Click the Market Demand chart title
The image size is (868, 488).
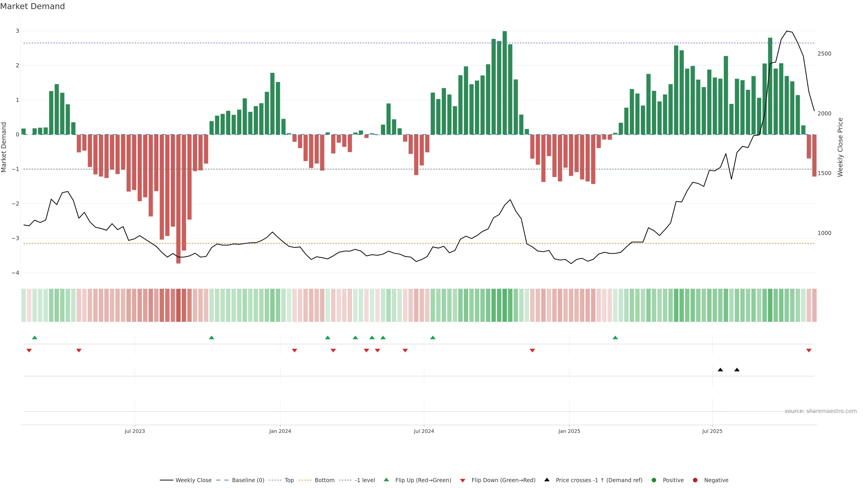point(32,6)
